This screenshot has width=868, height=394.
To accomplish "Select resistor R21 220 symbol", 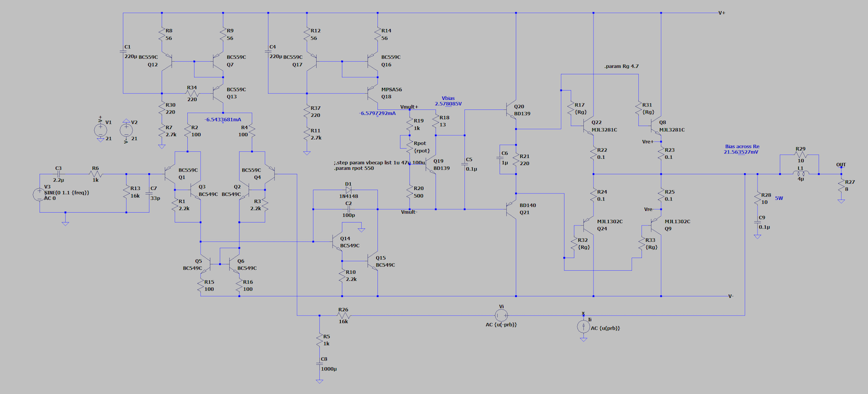I will tap(516, 160).
